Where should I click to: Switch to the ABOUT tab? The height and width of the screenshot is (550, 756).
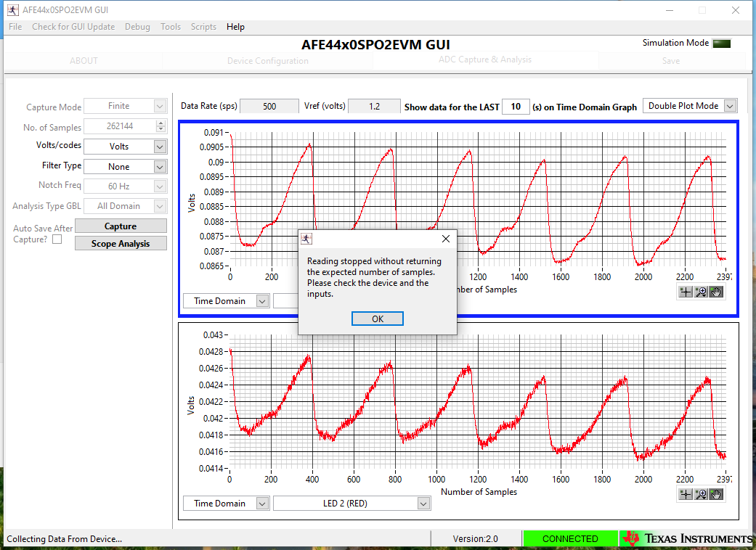[x=84, y=61]
